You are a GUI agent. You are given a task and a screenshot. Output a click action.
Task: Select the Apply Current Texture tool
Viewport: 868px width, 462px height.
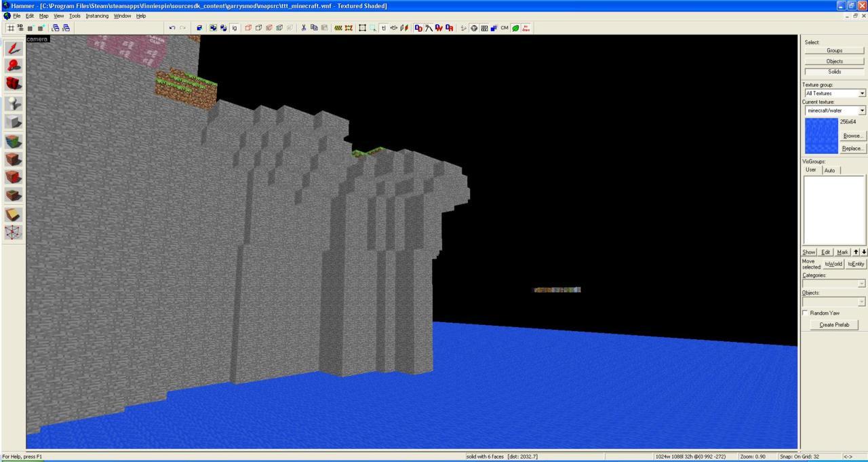point(14,159)
